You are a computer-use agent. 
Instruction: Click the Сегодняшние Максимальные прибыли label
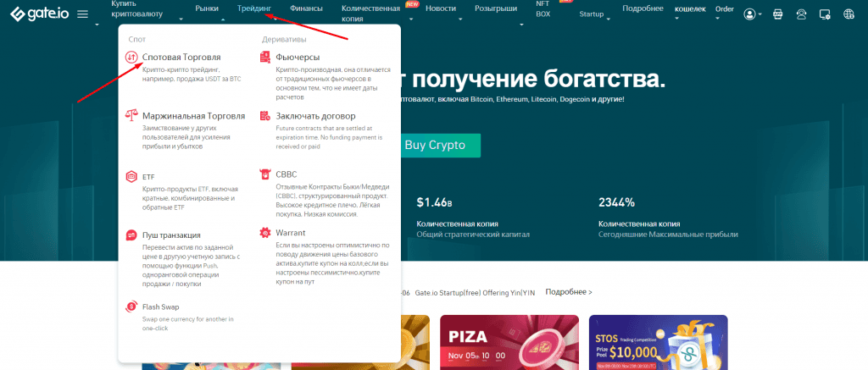pos(668,235)
